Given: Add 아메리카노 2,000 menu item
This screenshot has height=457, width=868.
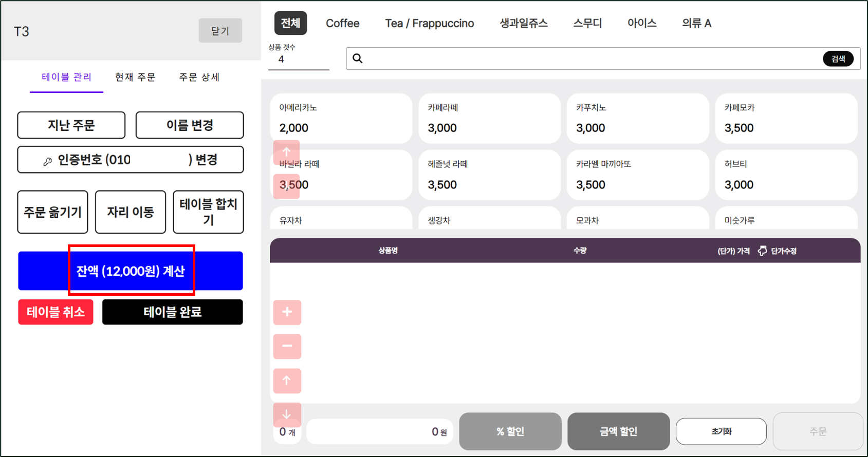Looking at the screenshot, I should 341,118.
